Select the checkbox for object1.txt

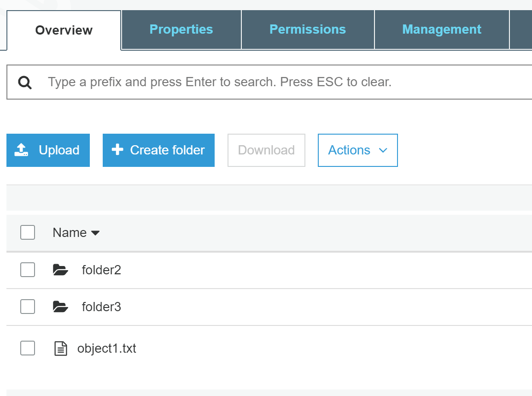pos(28,349)
